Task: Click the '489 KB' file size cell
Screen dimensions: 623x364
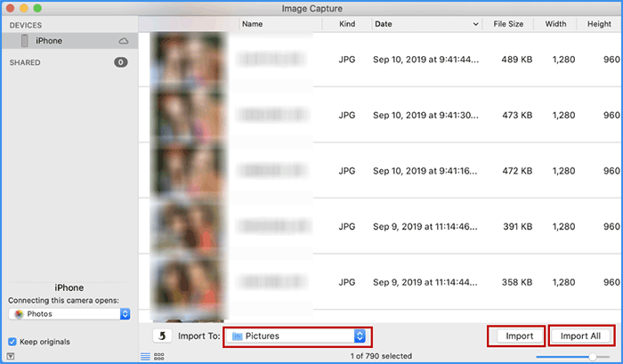Action: pos(516,60)
